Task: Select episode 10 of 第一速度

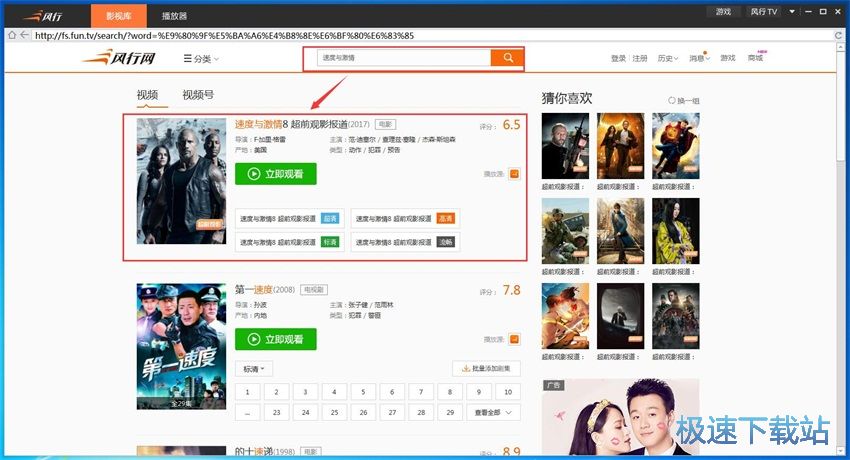Action: [x=508, y=392]
